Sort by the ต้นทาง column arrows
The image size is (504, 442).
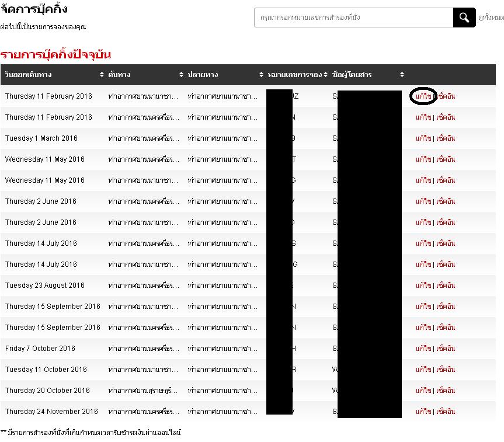[181, 75]
